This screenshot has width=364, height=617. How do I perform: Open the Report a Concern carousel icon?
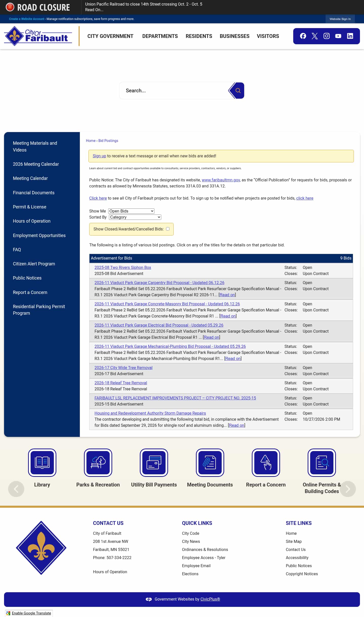pos(266,462)
